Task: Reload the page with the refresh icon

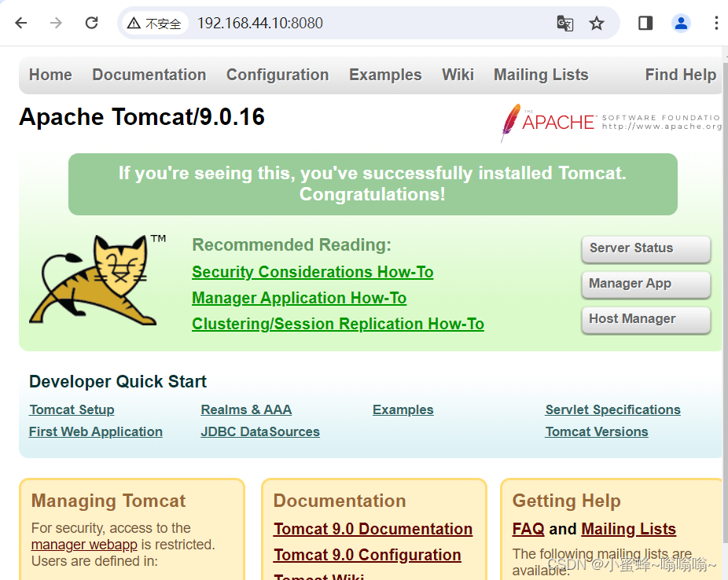Action: point(91,23)
